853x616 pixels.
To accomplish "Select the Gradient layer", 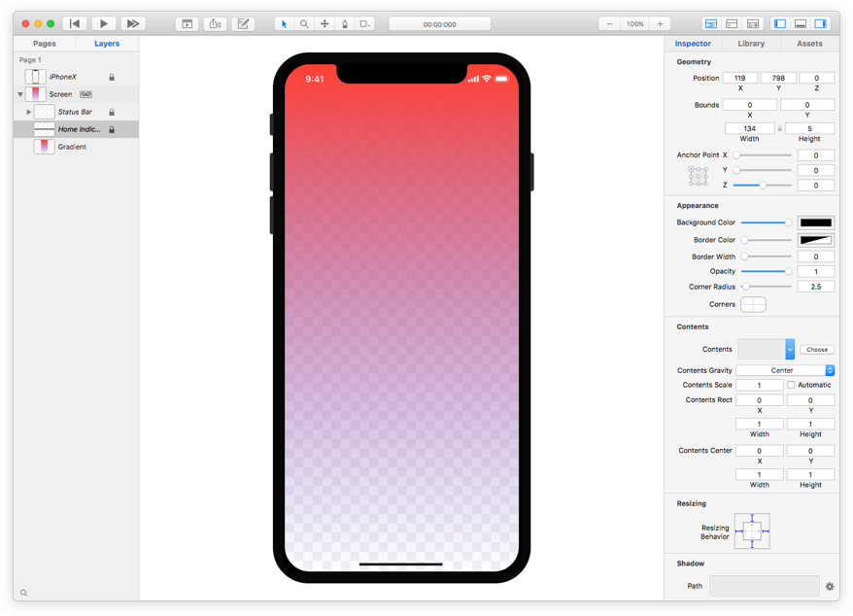I will pos(76,147).
